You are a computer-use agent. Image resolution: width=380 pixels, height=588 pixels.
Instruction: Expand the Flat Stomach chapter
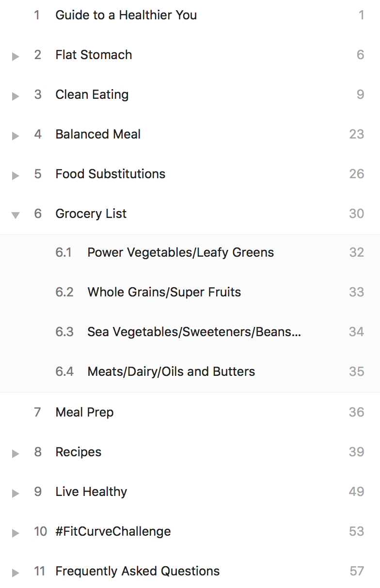[16, 57]
